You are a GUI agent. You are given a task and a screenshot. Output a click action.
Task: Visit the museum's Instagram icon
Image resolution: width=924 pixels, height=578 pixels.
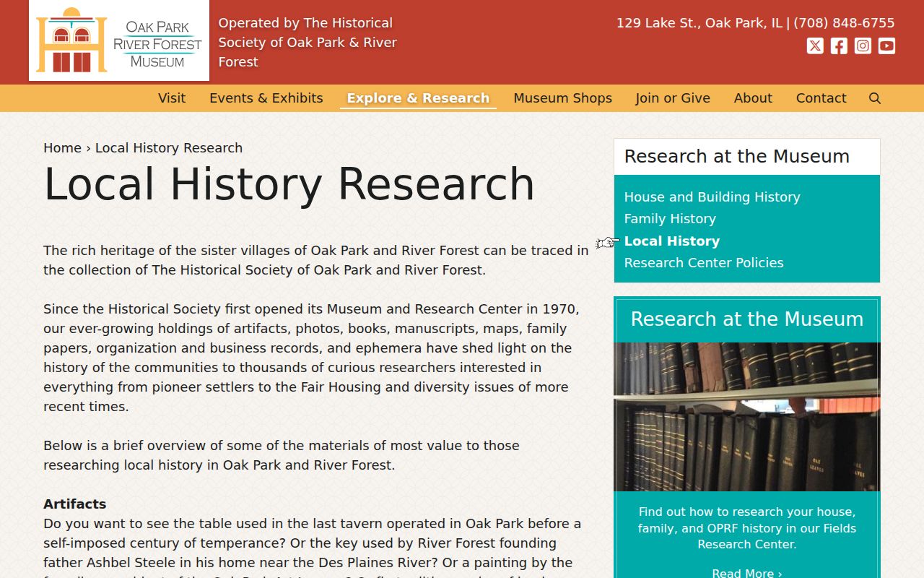click(x=863, y=46)
